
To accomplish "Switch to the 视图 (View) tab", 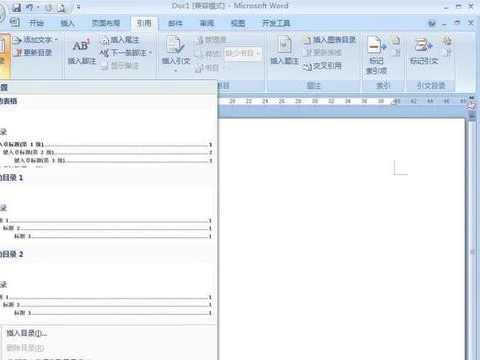I will click(x=238, y=23).
